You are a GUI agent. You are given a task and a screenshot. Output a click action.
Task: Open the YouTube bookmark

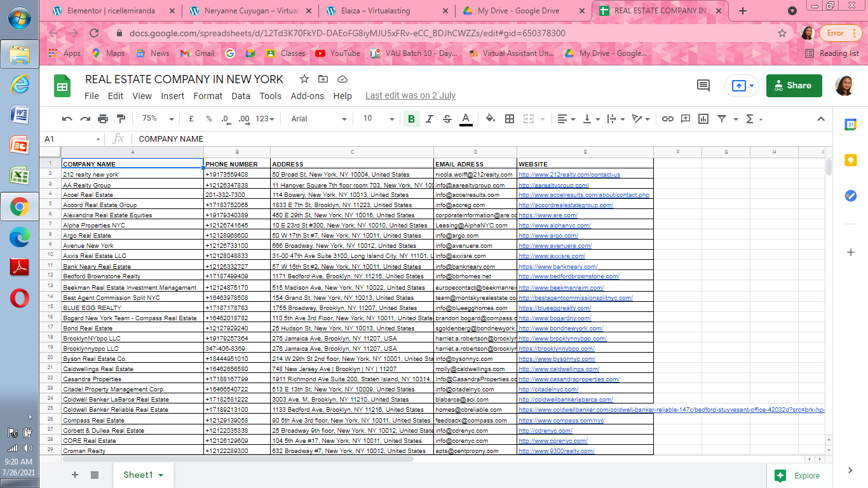pos(338,53)
